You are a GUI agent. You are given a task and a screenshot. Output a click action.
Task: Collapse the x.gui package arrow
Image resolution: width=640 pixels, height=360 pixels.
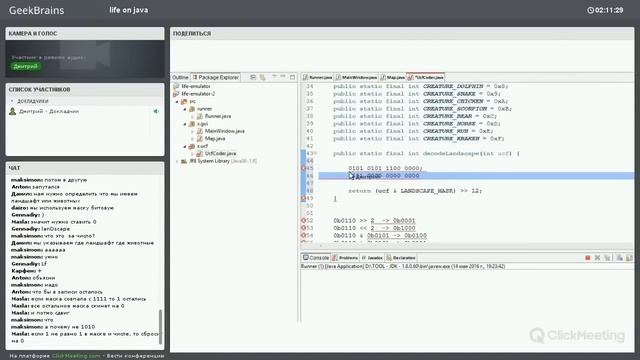pyautogui.click(x=185, y=124)
